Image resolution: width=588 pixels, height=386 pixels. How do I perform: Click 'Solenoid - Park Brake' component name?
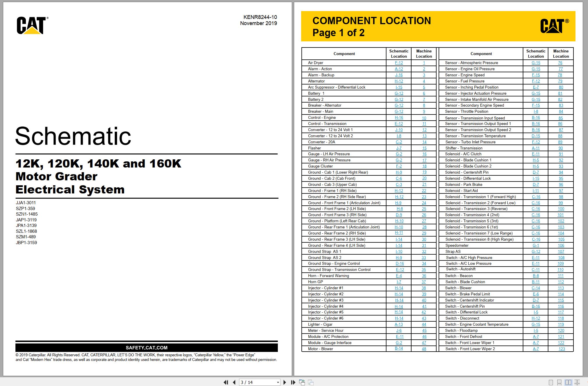click(x=463, y=184)
